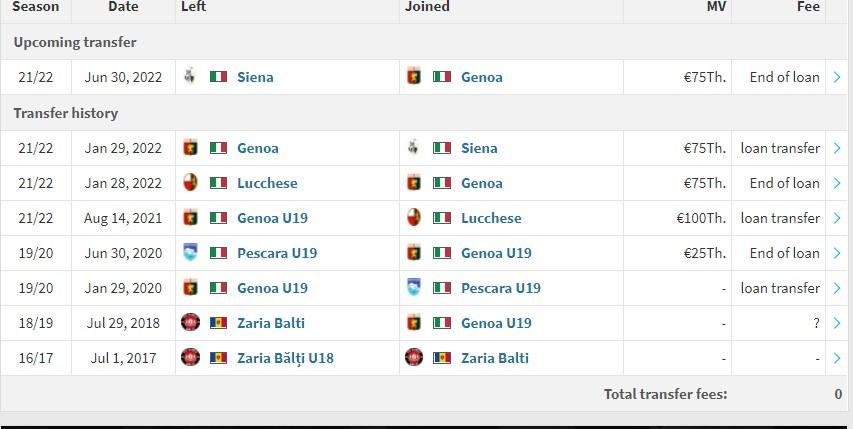Click the Siena club crest in upcoming transfer
Screen dimensions: 853x429
coord(190,76)
